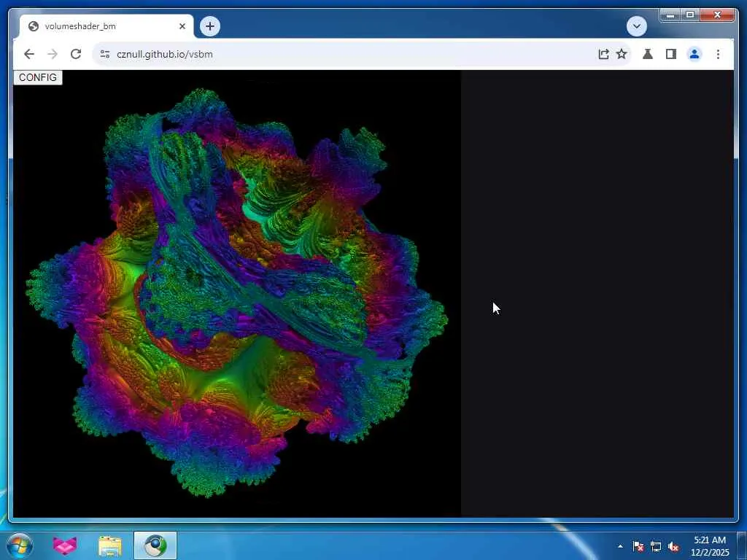
Task: Select the volumeshader_bm tab
Action: coord(107,26)
